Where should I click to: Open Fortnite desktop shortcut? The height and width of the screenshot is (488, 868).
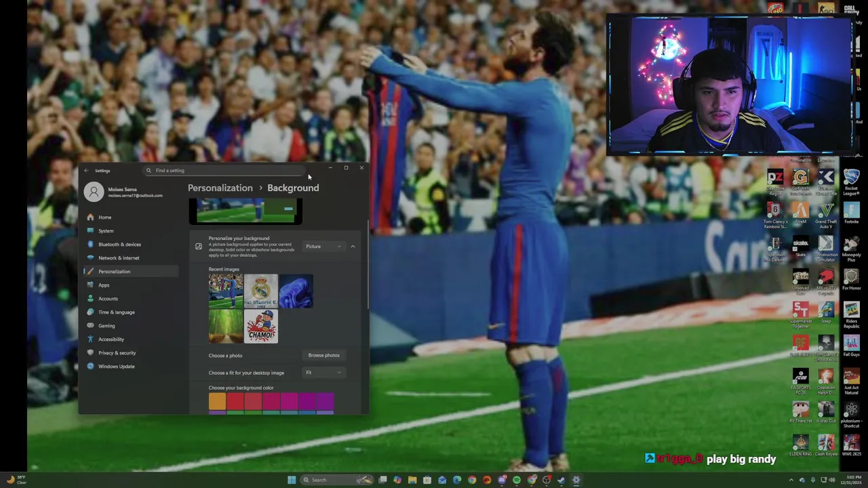(851, 213)
